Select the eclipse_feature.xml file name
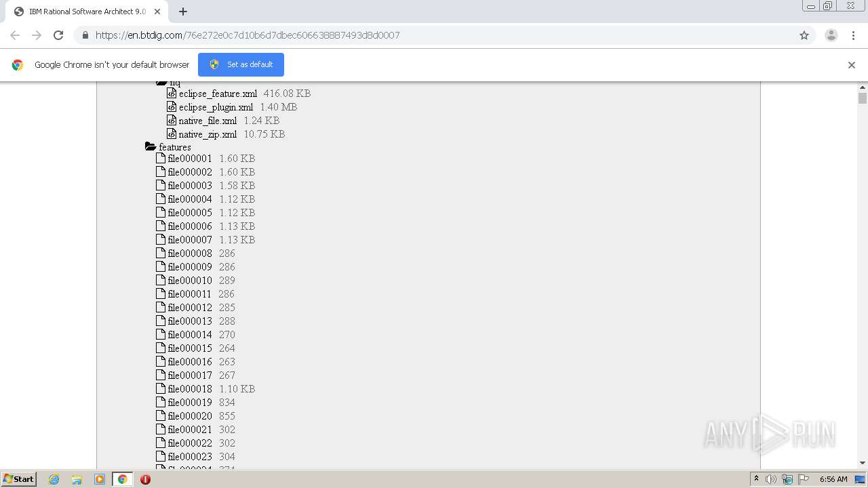Image resolution: width=868 pixels, height=488 pixels. point(218,94)
